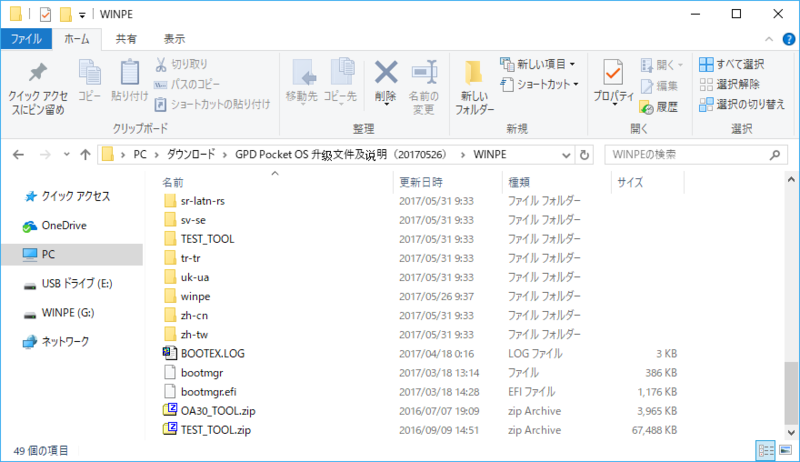The width and height of the screenshot is (800, 462).
Task: Pin to Quick Access (クイック アクセスにピン留め)
Action: tap(38, 89)
